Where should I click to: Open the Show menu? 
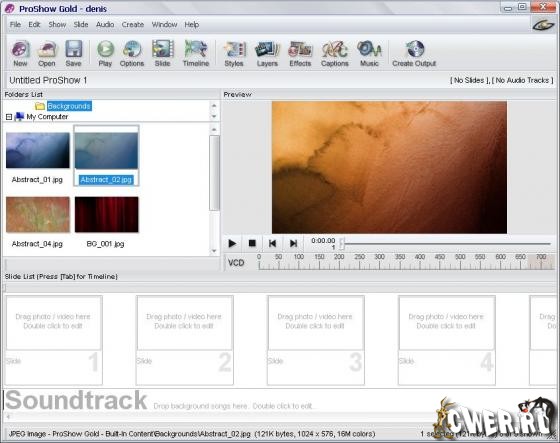coord(57,25)
